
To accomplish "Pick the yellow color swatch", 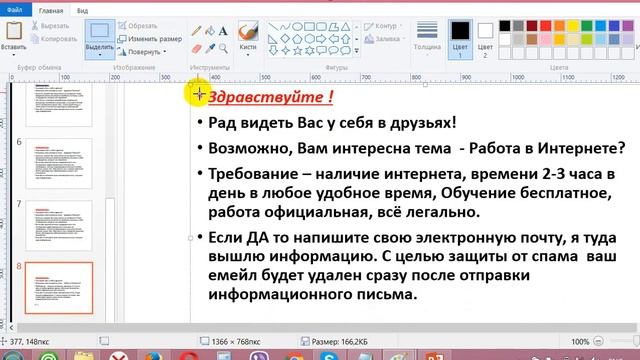I will (573, 26).
